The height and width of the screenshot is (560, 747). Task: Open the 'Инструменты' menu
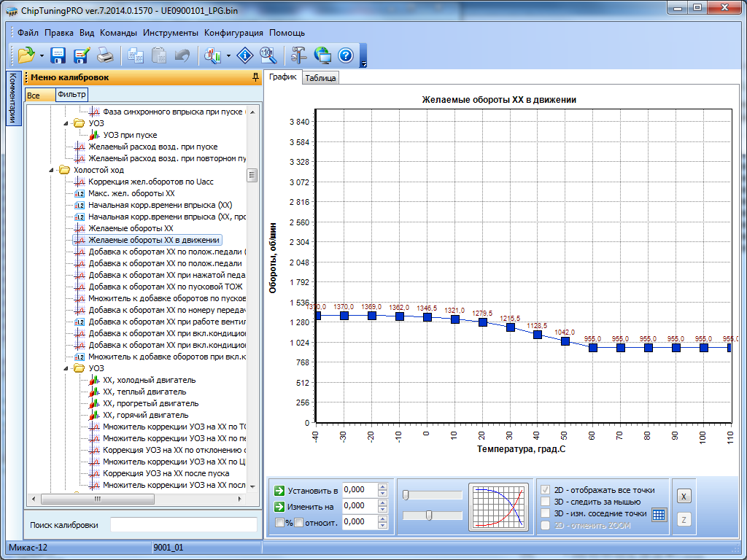pos(171,33)
